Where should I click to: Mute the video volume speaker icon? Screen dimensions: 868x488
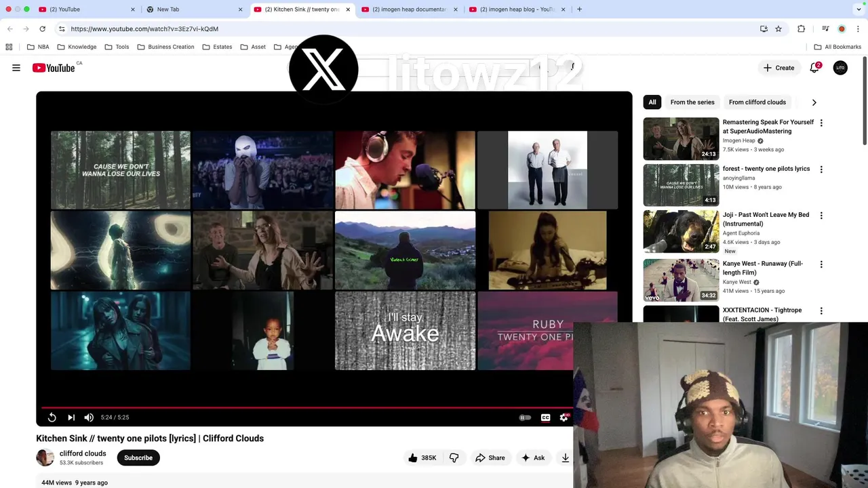click(89, 418)
